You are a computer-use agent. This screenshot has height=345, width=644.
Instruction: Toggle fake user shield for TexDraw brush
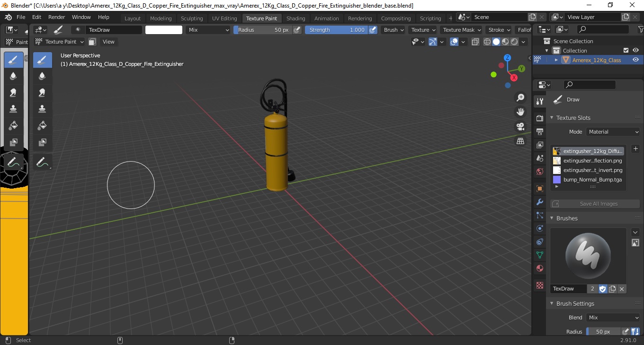click(603, 289)
